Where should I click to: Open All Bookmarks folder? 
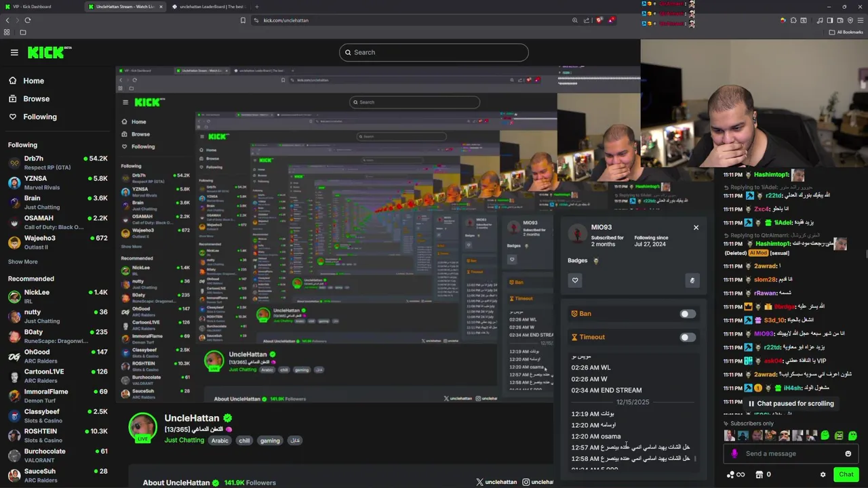pos(846,32)
